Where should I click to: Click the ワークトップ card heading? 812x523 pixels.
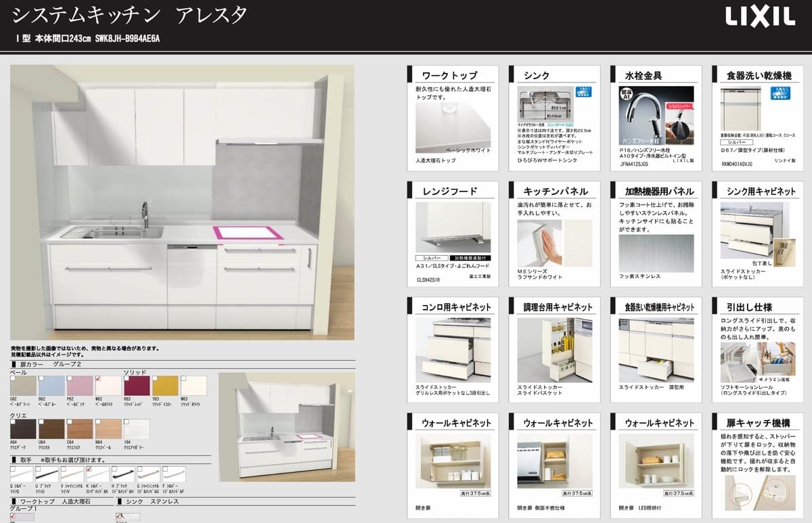(449, 75)
